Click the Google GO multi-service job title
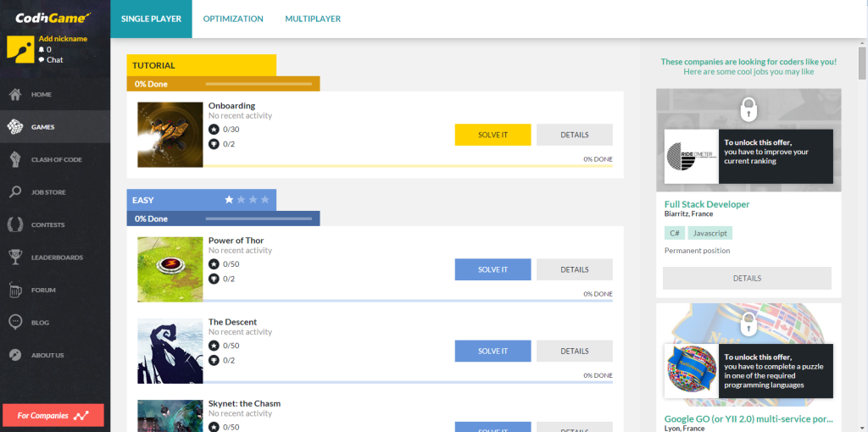 (748, 418)
